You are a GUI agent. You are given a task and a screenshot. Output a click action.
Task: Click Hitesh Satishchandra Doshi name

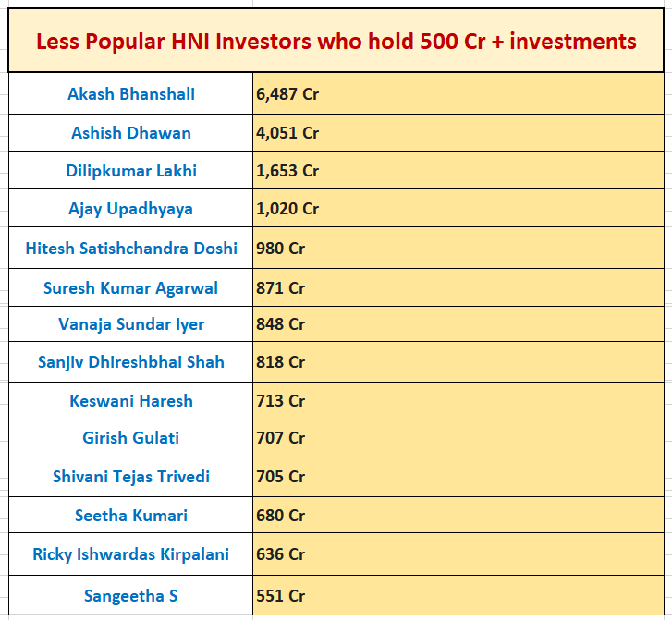point(130,249)
